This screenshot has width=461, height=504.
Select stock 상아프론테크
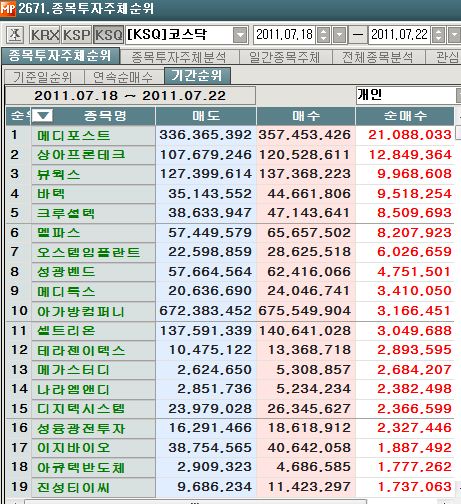(93, 155)
